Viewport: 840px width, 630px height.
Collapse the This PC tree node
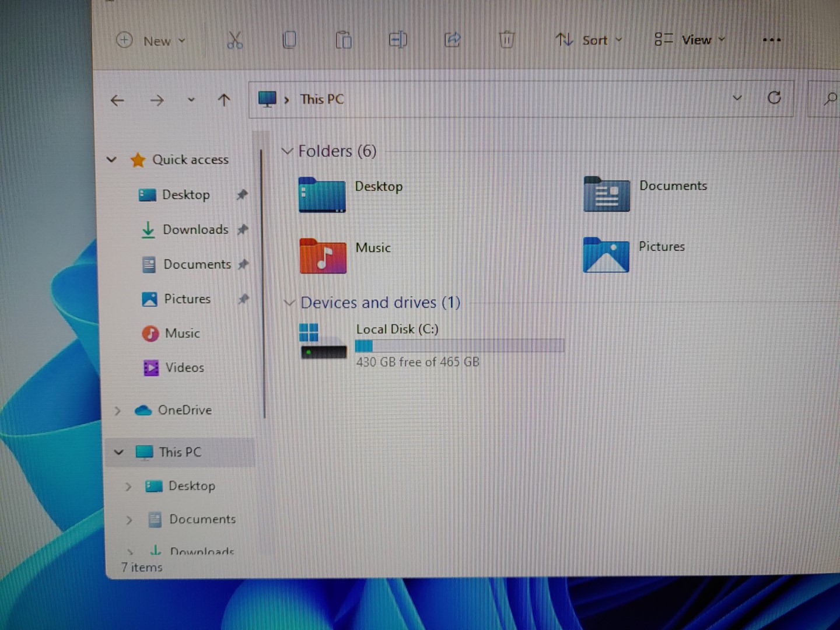pos(119,452)
